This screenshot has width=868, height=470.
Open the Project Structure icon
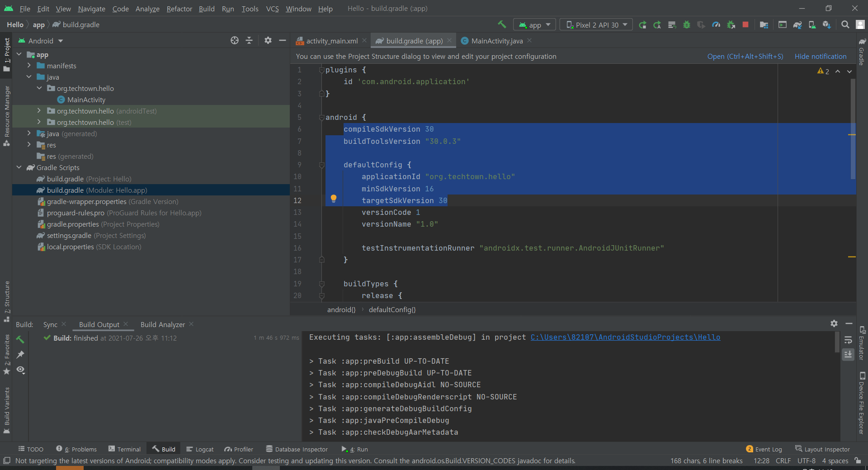764,25
